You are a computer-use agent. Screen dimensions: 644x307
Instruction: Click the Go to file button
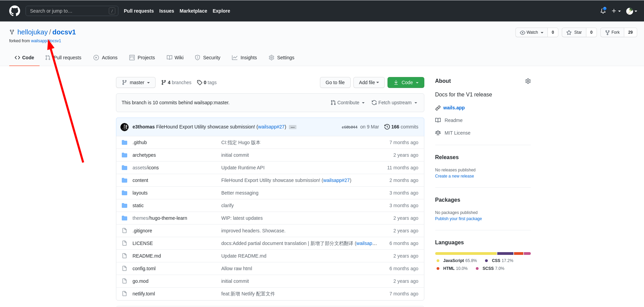pos(335,82)
